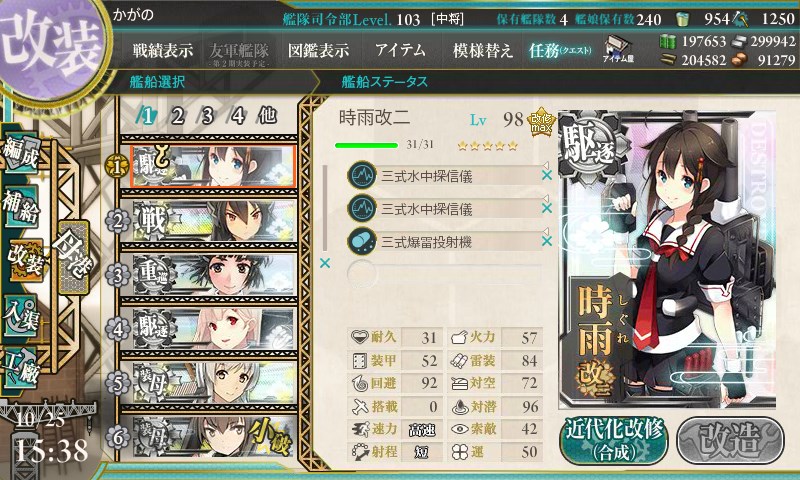
Task: Click the 改造 remodel button
Action: click(x=731, y=441)
